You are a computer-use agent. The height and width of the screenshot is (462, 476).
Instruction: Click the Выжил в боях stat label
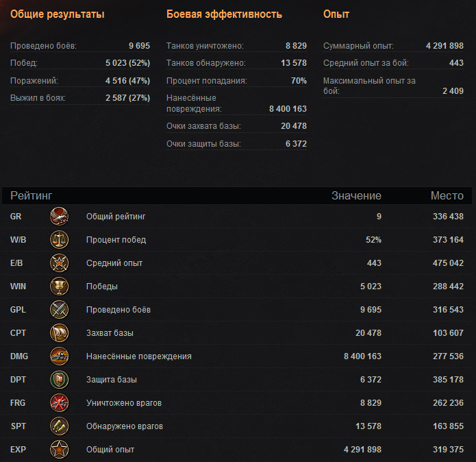pos(38,98)
